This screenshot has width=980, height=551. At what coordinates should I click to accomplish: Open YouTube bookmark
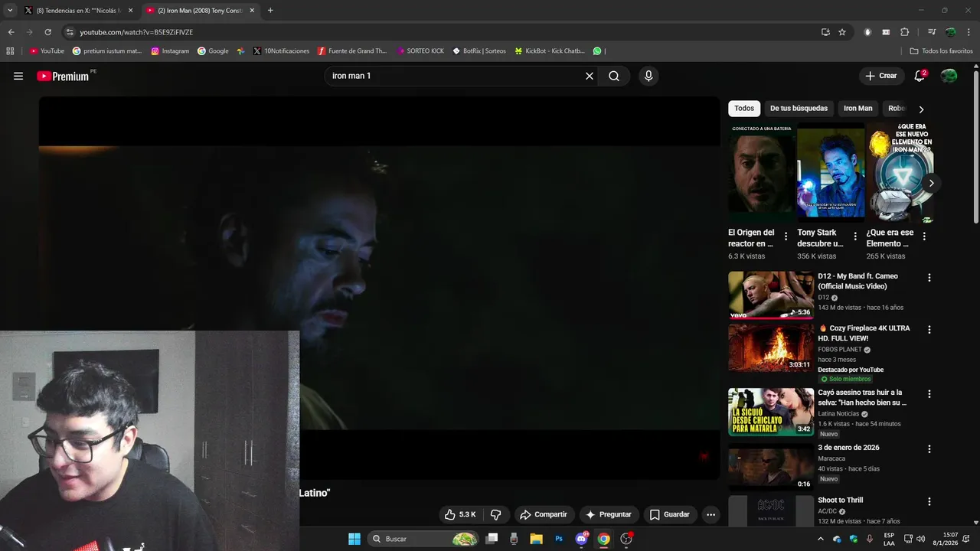47,51
